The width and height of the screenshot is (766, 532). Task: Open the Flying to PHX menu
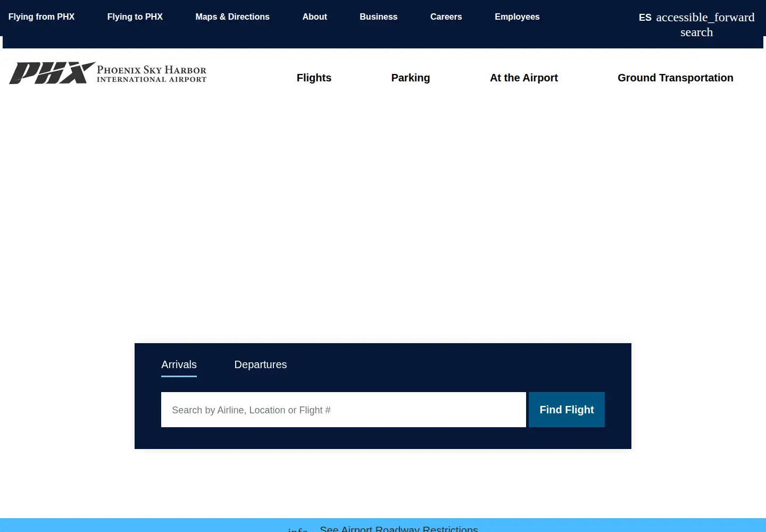[135, 16]
